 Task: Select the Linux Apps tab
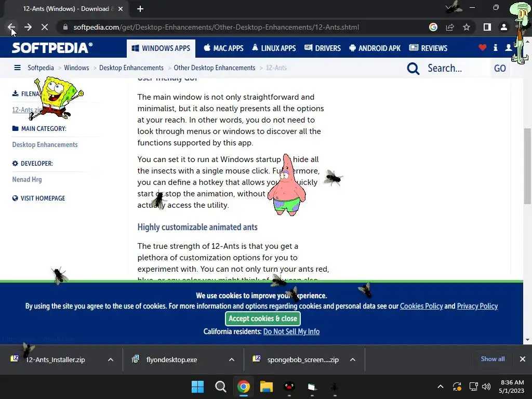[x=274, y=48]
